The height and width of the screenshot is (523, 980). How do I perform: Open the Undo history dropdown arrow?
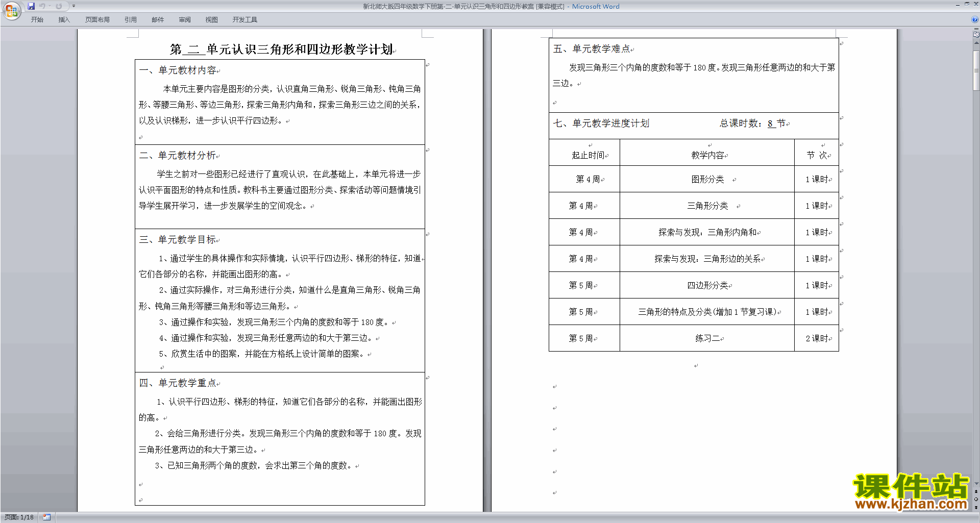click(50, 6)
